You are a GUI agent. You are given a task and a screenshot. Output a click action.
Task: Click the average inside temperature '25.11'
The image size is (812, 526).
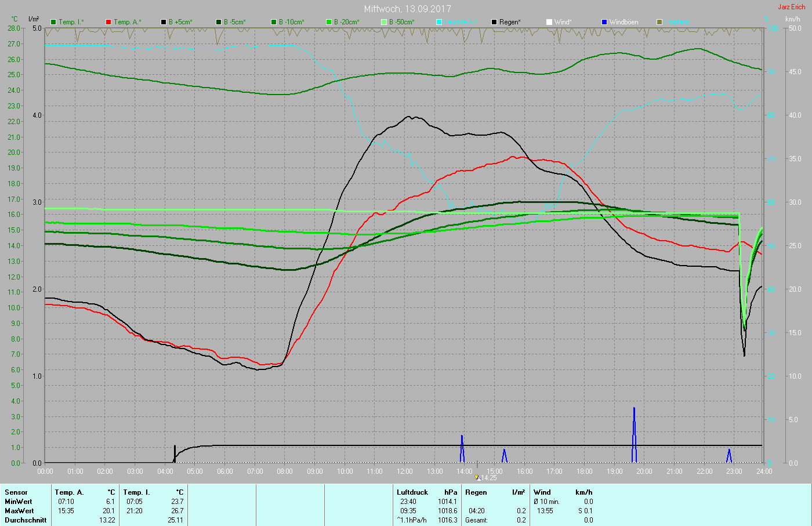(x=175, y=520)
